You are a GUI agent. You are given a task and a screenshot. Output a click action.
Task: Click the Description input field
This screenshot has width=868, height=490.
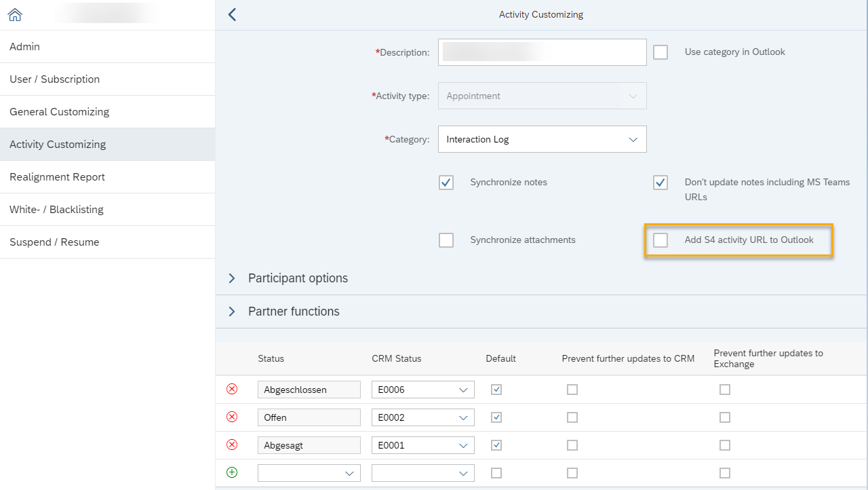542,52
